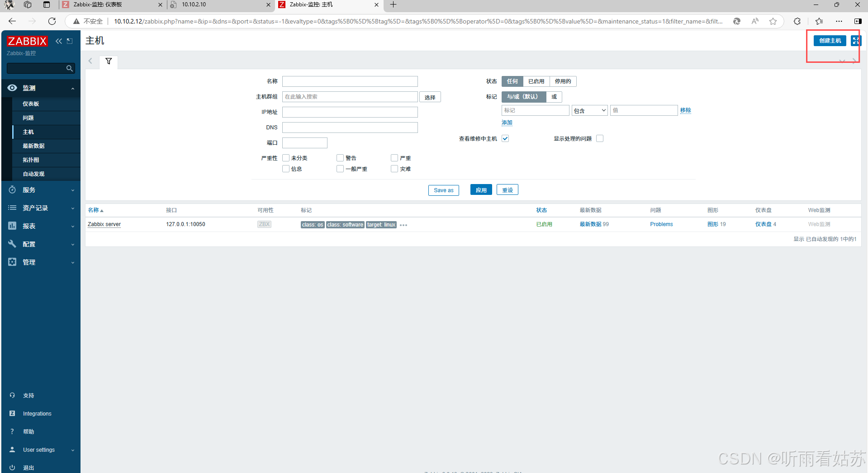This screenshot has height=473, width=868.
Task: Click the question mark icon for 帮助
Action: click(12, 431)
